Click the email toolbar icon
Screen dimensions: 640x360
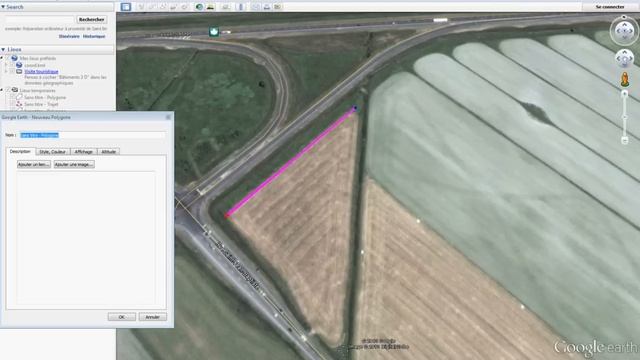click(256, 7)
